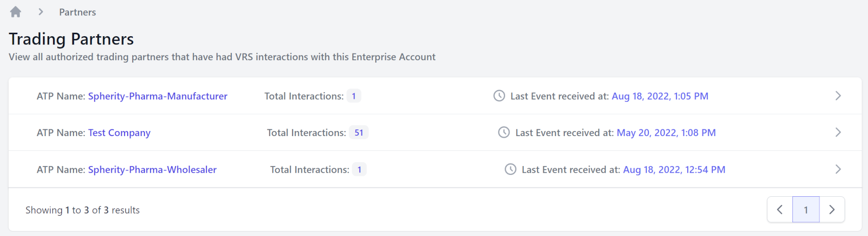Go to the previous results page
The width and height of the screenshot is (868, 236).
pos(780,209)
